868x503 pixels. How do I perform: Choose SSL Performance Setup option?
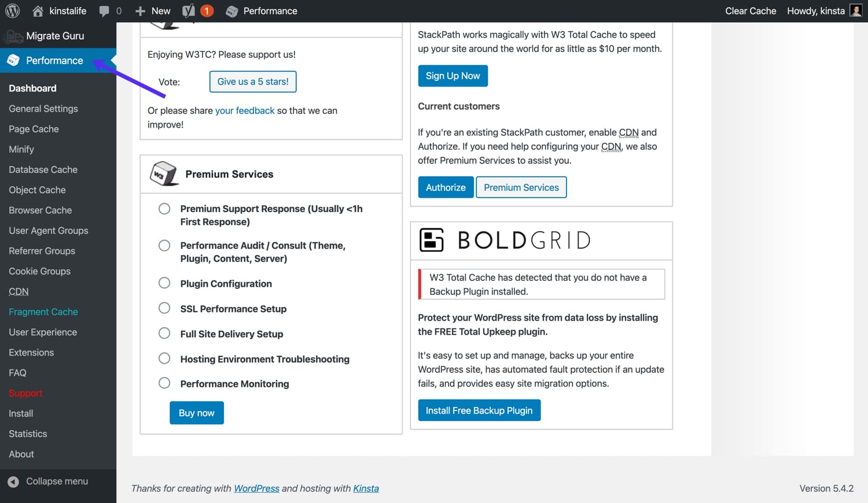pos(164,308)
